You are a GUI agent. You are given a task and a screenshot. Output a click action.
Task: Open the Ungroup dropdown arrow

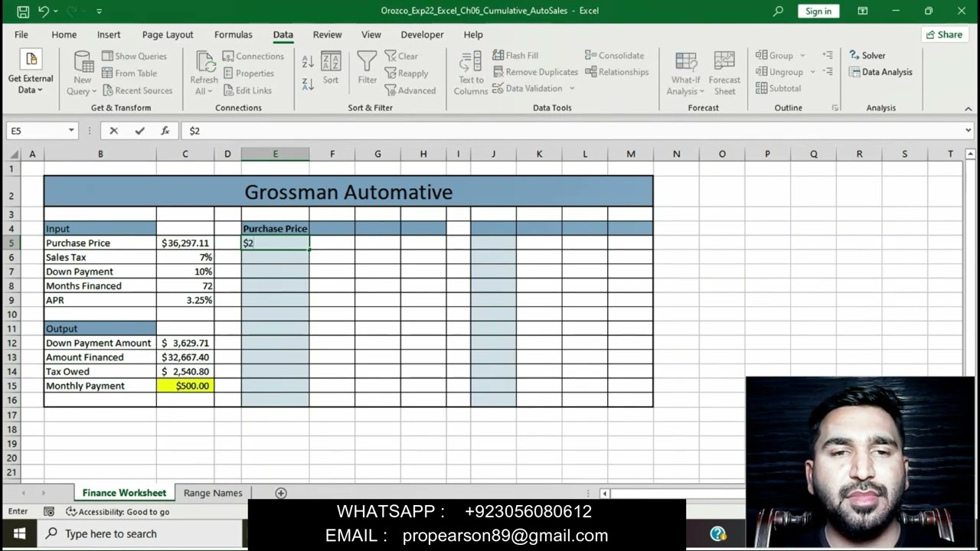[812, 72]
